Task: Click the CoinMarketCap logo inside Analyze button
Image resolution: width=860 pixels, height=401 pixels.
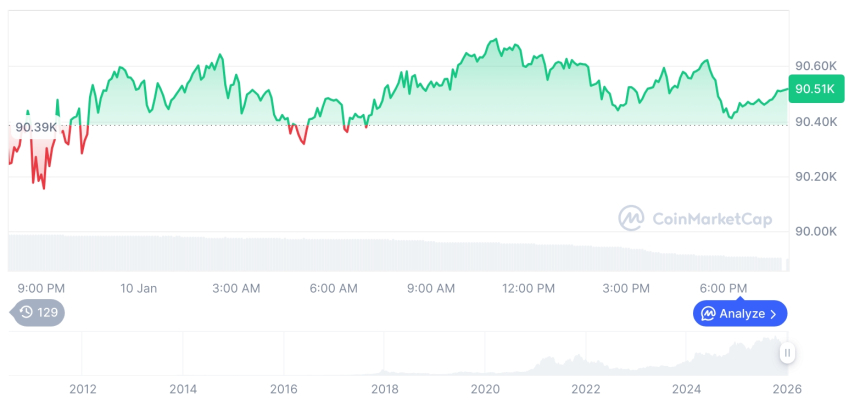Action: (x=708, y=313)
